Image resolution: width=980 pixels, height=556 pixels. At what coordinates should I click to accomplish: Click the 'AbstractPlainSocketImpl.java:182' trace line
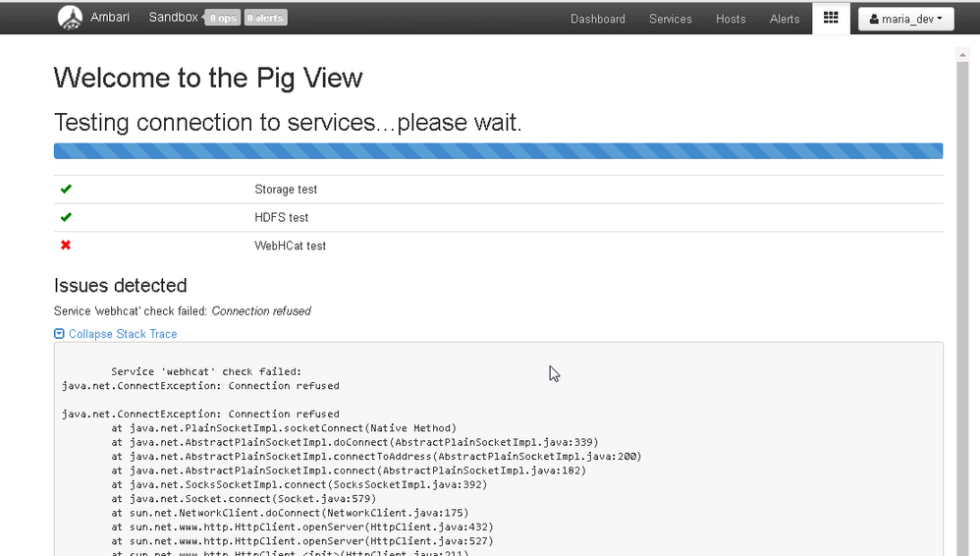click(349, 471)
